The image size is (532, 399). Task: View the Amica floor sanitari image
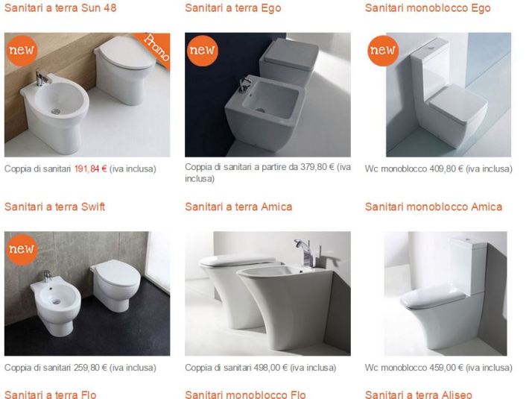click(x=267, y=293)
